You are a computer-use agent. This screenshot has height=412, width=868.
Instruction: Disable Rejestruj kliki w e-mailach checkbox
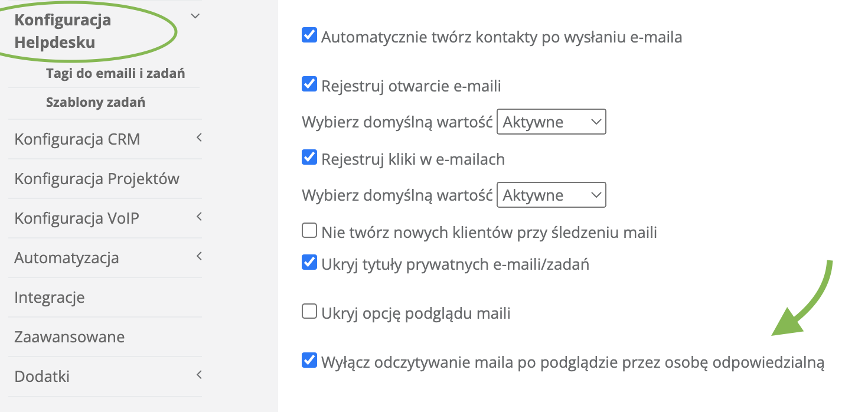(309, 158)
